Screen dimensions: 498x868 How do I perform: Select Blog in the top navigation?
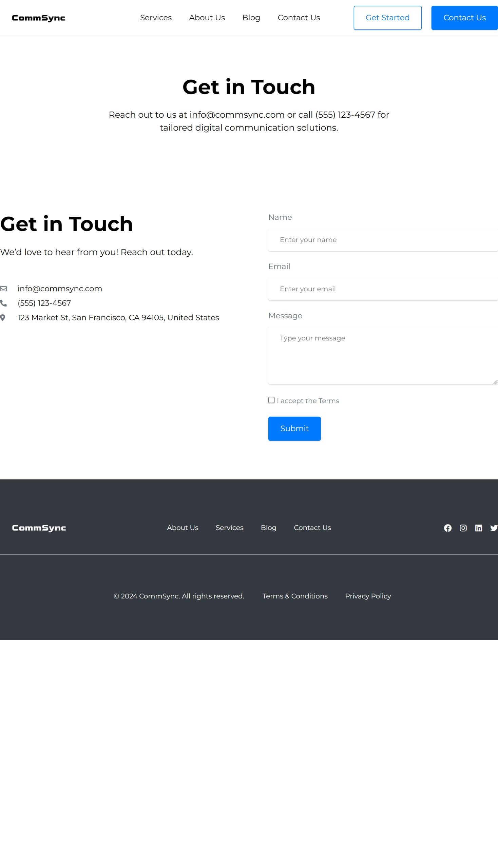point(251,18)
